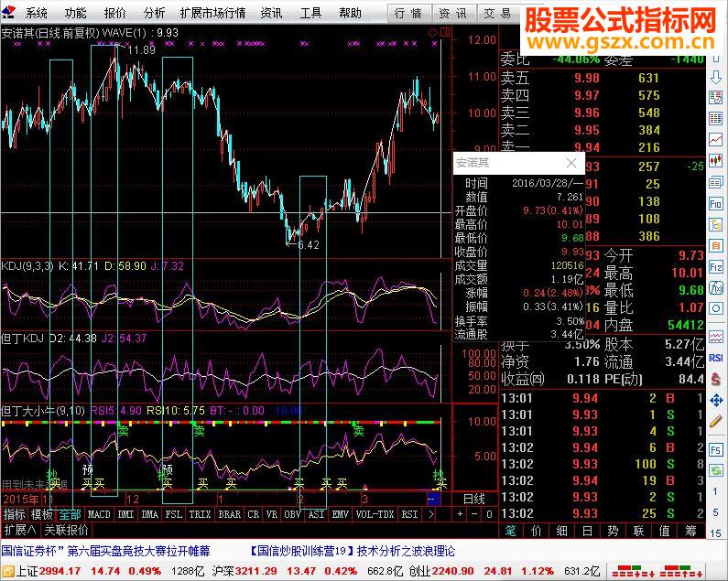The height and width of the screenshot is (581, 728).
Task: Select the 15-minute period button in sidebar
Action: click(x=715, y=533)
